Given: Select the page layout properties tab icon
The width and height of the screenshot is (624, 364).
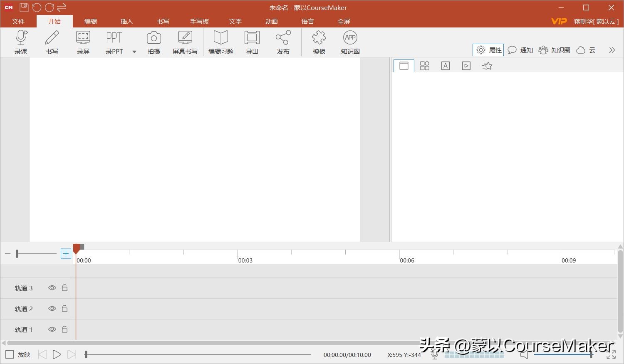Looking at the screenshot, I should (404, 66).
